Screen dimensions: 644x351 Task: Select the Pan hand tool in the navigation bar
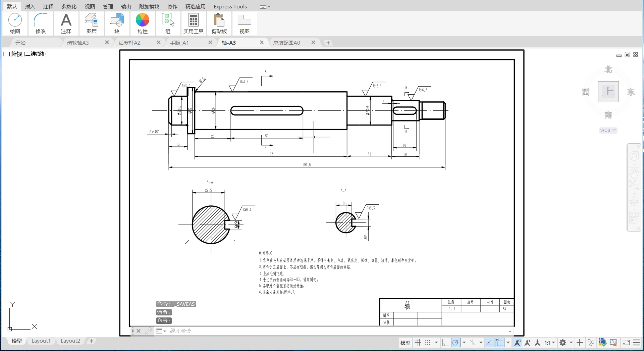(634, 173)
